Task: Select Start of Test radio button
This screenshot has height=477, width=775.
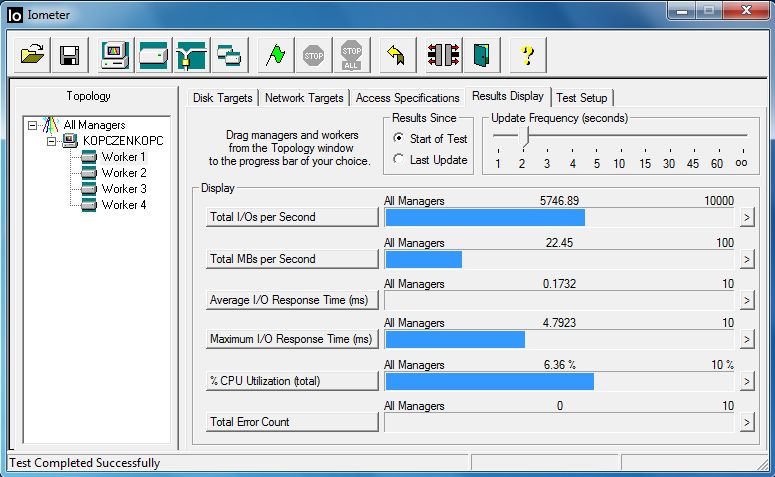Action: (398, 138)
